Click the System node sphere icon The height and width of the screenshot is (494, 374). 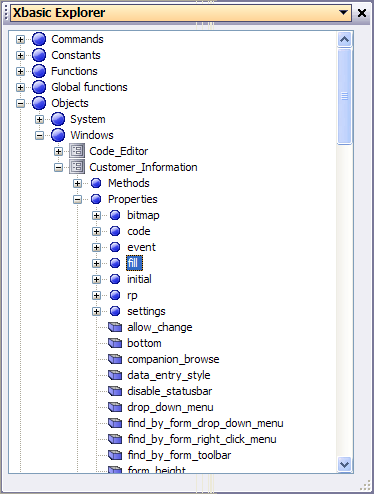pyautogui.click(x=58, y=119)
